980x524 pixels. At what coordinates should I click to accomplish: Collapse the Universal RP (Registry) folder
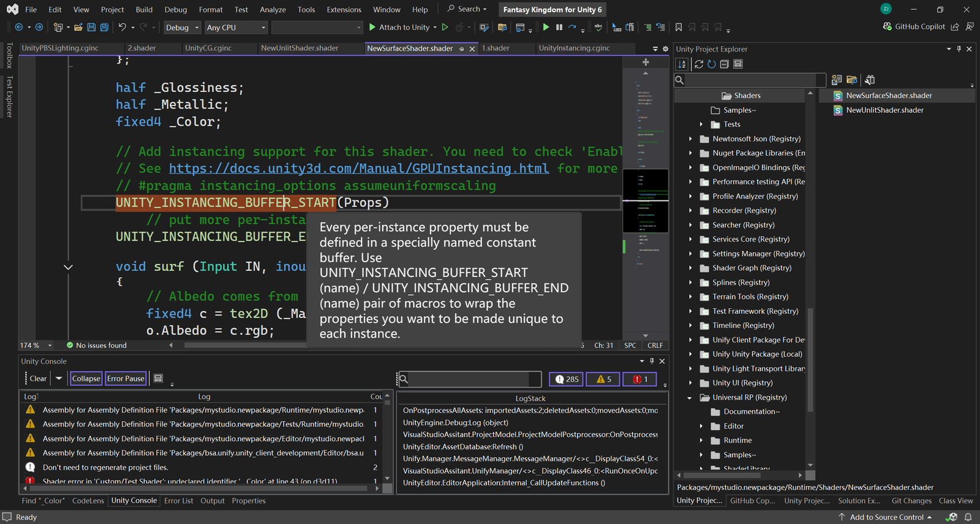pyautogui.click(x=690, y=398)
